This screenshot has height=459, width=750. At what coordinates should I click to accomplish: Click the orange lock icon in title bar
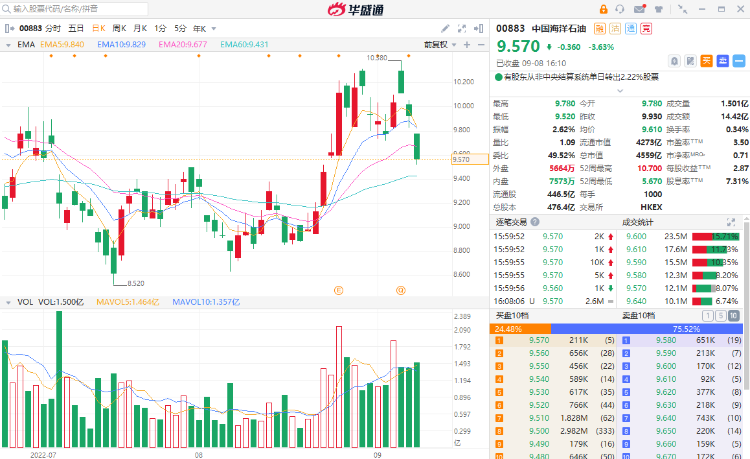tap(603, 9)
